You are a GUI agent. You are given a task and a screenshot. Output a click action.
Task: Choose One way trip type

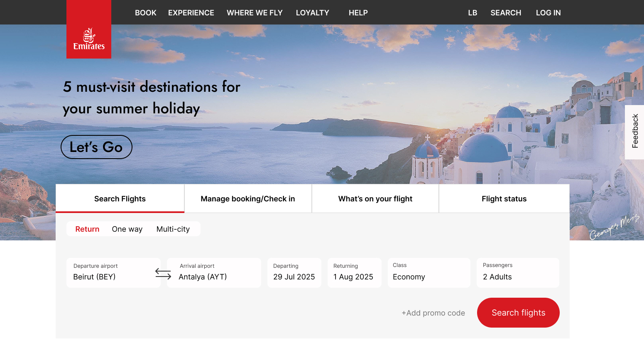click(127, 229)
